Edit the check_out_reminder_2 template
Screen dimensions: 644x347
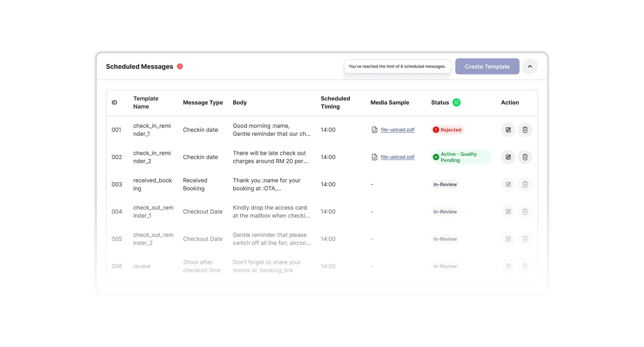[508, 239]
